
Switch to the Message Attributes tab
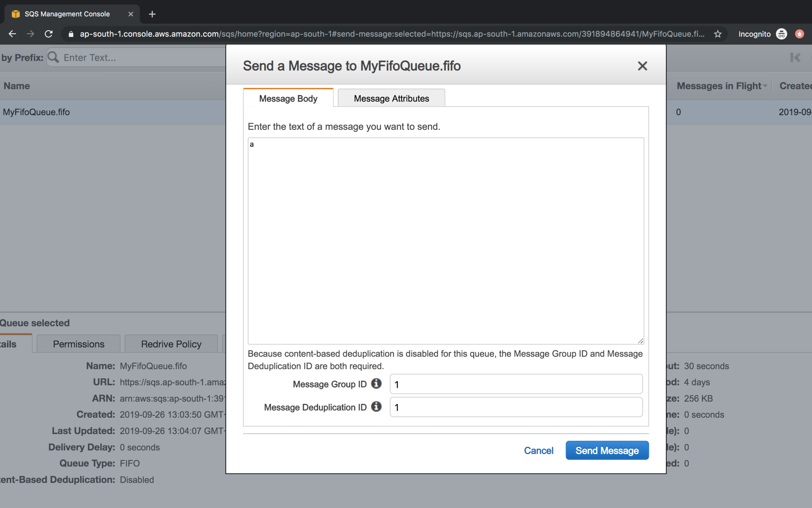tap(391, 98)
